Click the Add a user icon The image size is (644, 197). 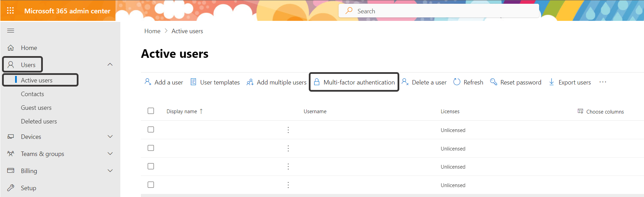[x=148, y=82]
